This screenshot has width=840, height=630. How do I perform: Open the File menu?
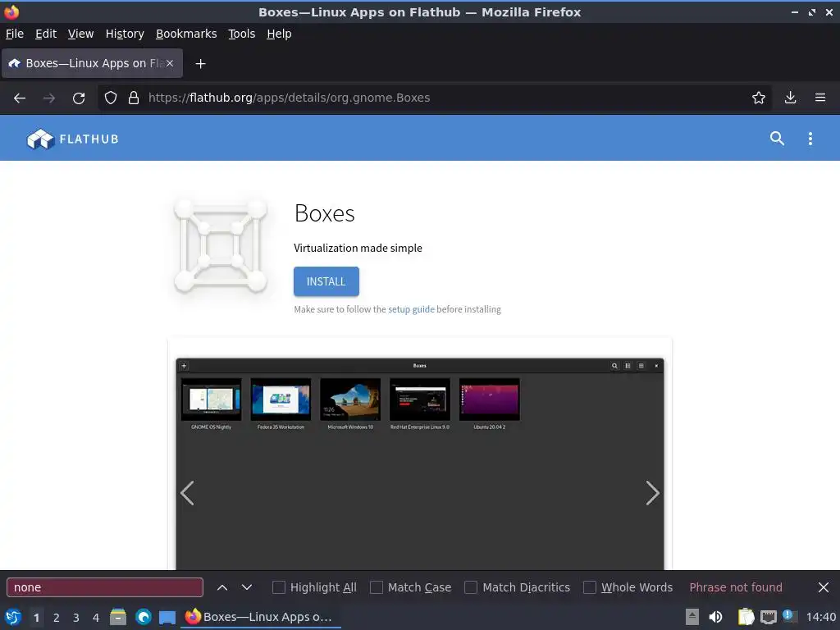(15, 34)
